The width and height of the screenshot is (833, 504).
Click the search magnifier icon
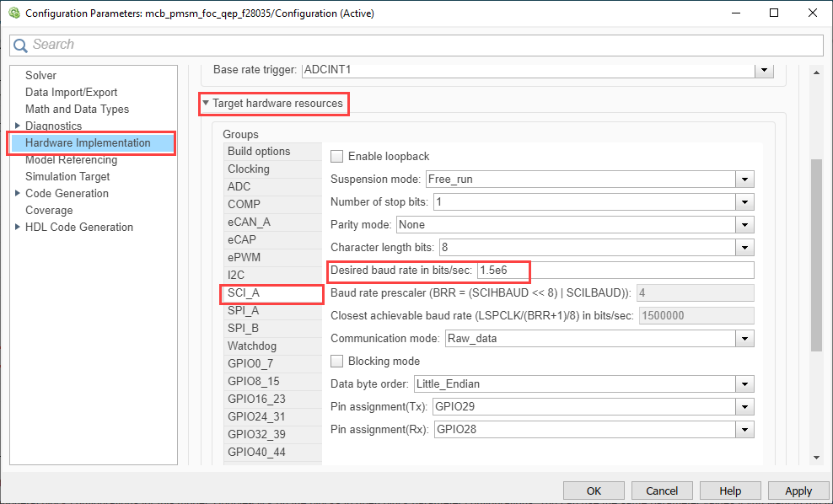20,46
